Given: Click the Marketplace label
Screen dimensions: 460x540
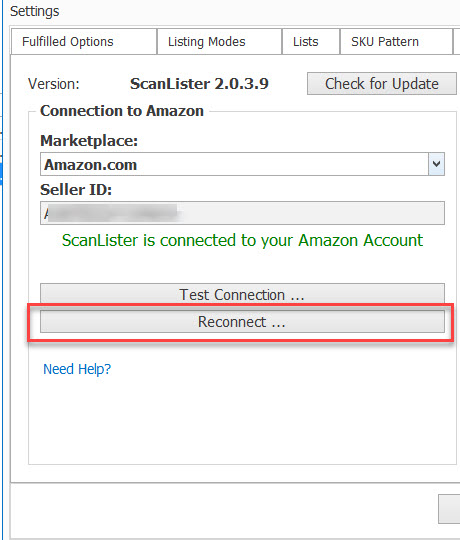Looking at the screenshot, I should [x=89, y=141].
